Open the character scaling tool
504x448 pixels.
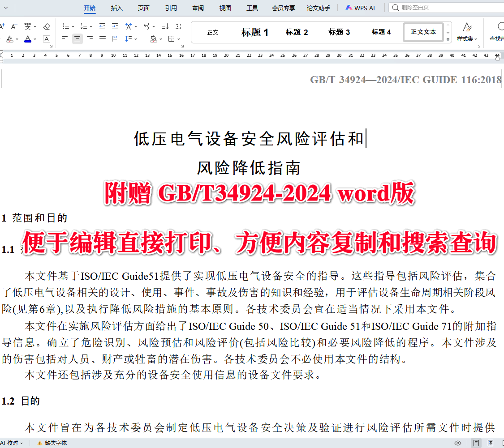(x=129, y=26)
